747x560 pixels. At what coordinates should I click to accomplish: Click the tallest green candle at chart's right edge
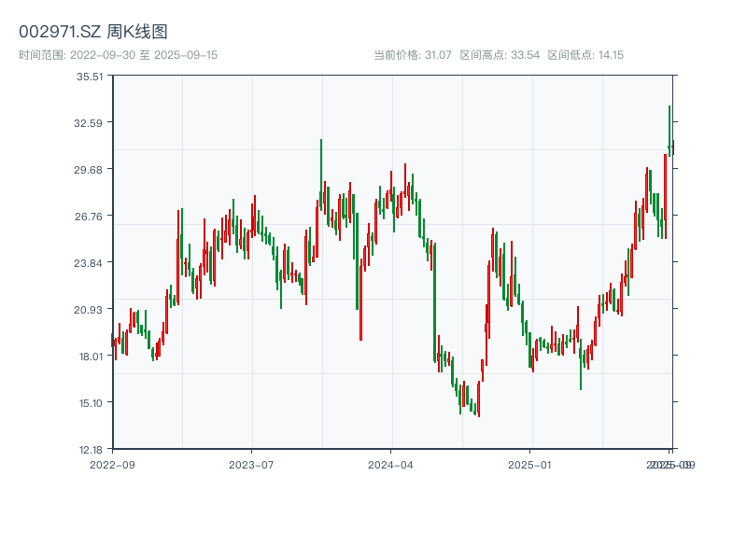pos(669,131)
